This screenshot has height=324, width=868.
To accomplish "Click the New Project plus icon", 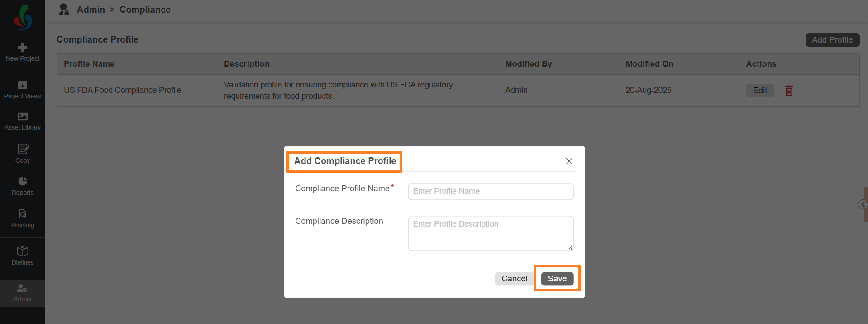I will (x=23, y=48).
